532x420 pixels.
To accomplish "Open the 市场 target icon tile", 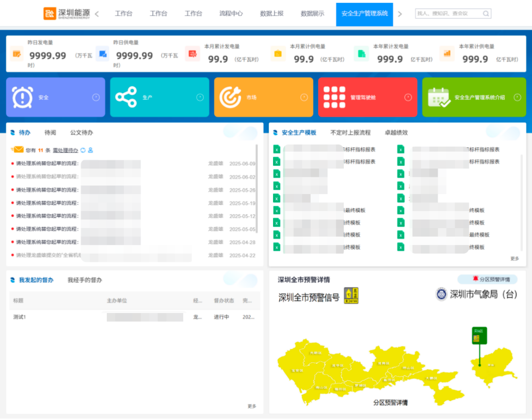I will pyautogui.click(x=230, y=97).
